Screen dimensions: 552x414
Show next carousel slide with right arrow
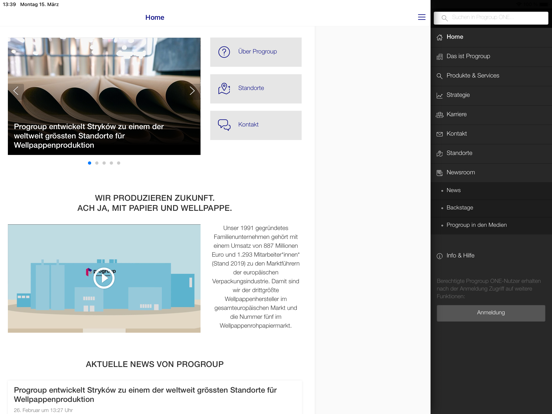click(192, 91)
